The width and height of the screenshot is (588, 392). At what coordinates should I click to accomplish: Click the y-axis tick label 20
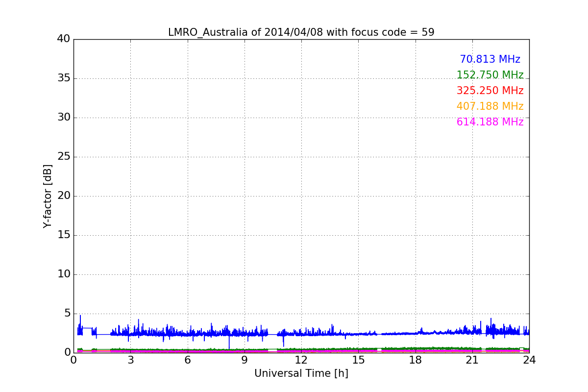[x=64, y=196]
